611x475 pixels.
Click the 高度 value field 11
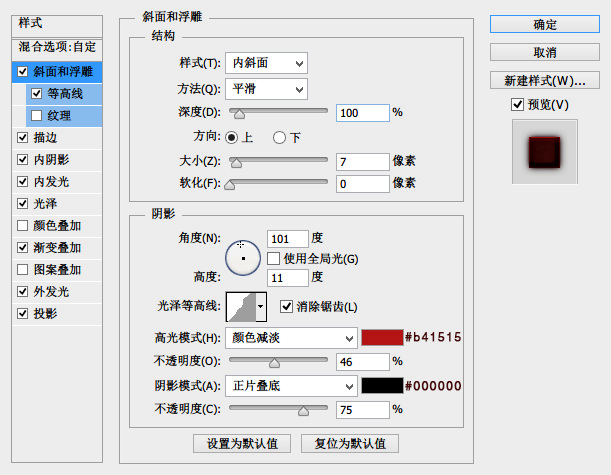(288, 278)
